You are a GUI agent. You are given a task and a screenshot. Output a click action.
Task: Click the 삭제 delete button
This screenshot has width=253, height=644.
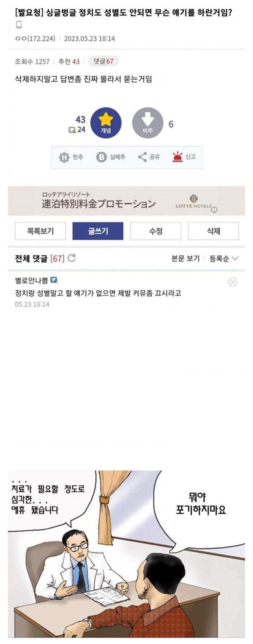pos(213,231)
